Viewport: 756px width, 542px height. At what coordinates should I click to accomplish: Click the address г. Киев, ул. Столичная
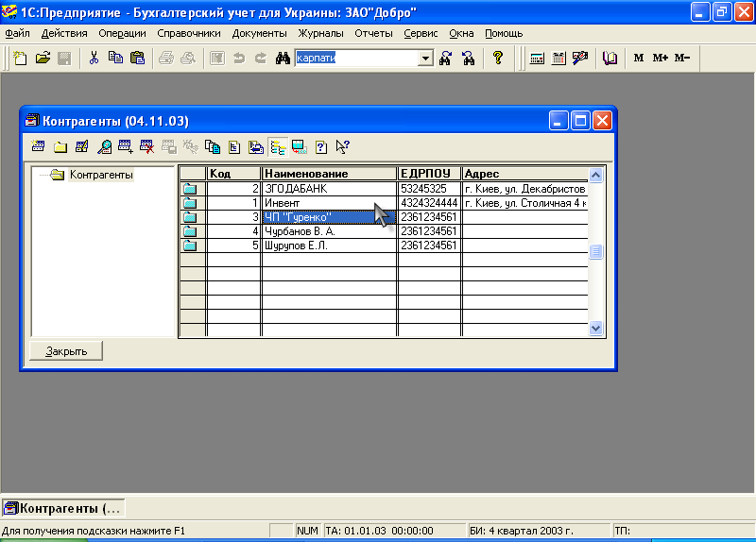pos(525,203)
